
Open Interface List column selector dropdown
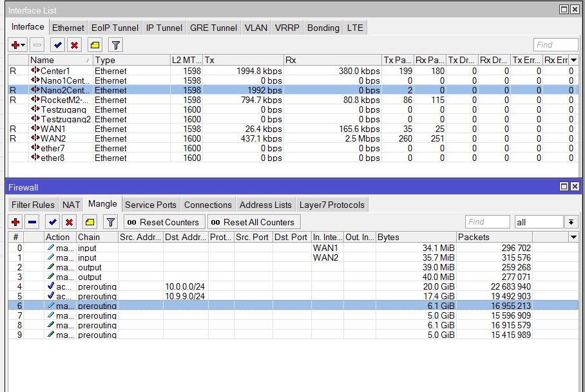pyautogui.click(x=574, y=60)
